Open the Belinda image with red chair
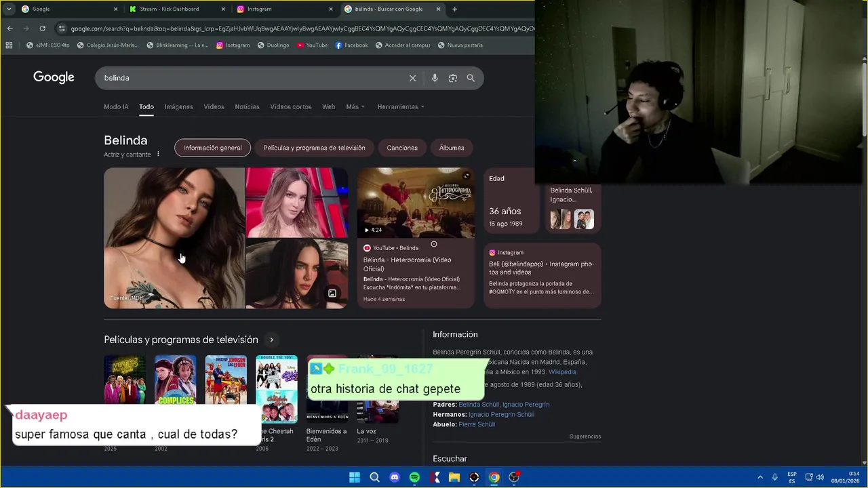868x488 pixels. pyautogui.click(x=296, y=202)
